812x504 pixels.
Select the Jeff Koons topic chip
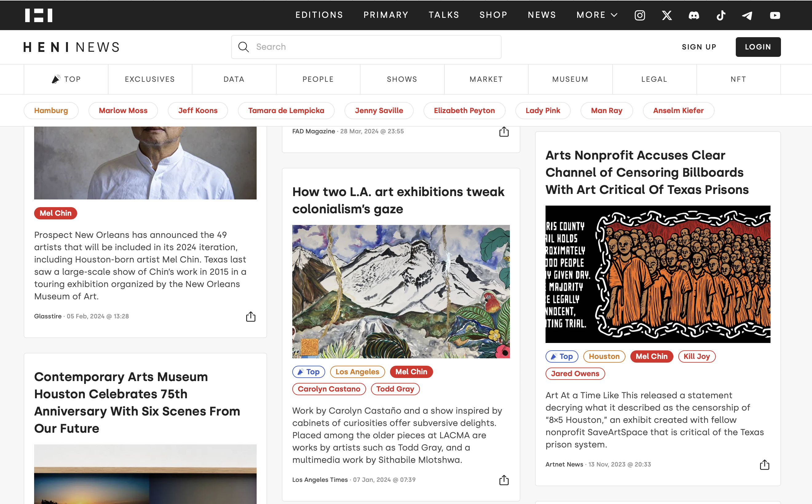198,111
